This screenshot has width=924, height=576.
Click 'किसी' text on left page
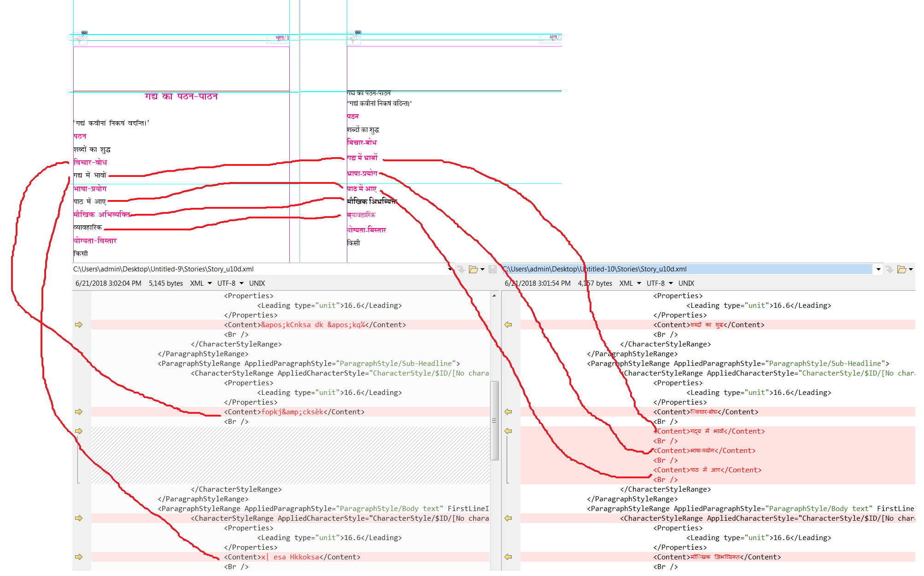[x=81, y=253]
